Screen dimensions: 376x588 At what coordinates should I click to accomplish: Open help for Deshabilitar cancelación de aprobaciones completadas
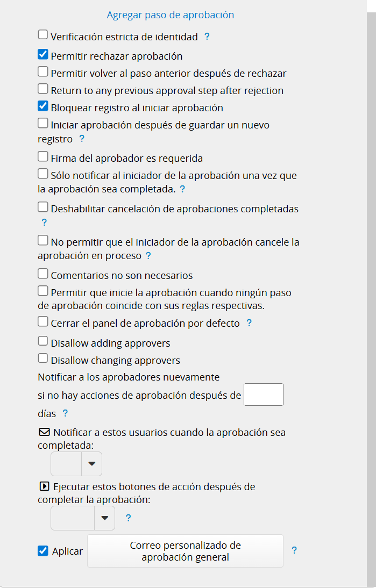coord(44,222)
